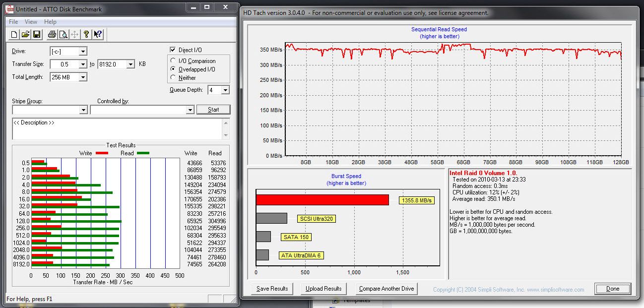This screenshot has height=308, width=644.
Task: Click the Open folder toolbar icon
Action: pos(25,34)
